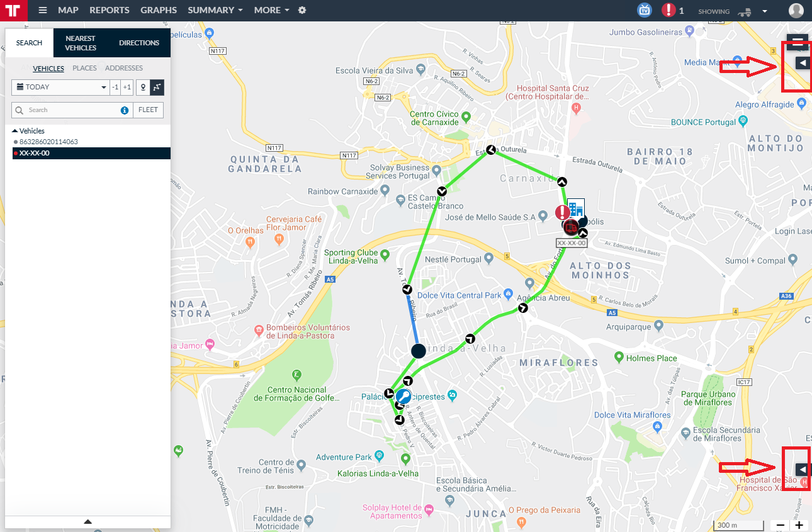Expand side panel arrow beside Media Markt
Screen dimensions: 812x532
pyautogui.click(x=802, y=63)
